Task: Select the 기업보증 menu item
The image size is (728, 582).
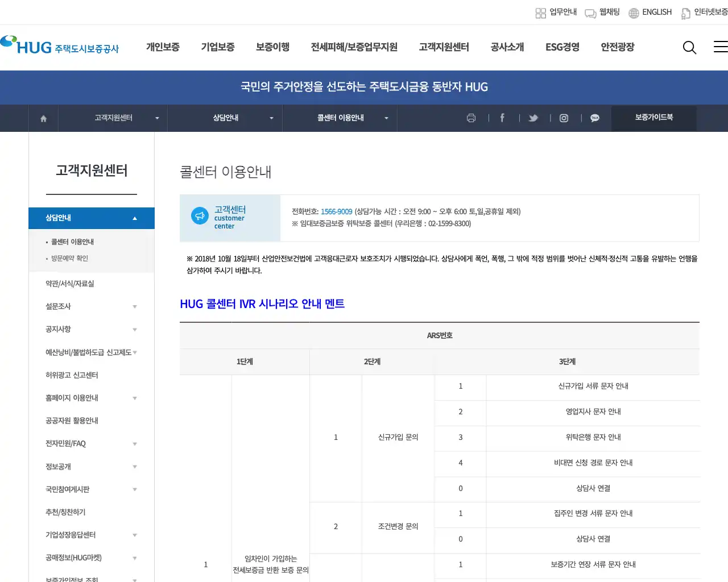Action: click(x=217, y=48)
